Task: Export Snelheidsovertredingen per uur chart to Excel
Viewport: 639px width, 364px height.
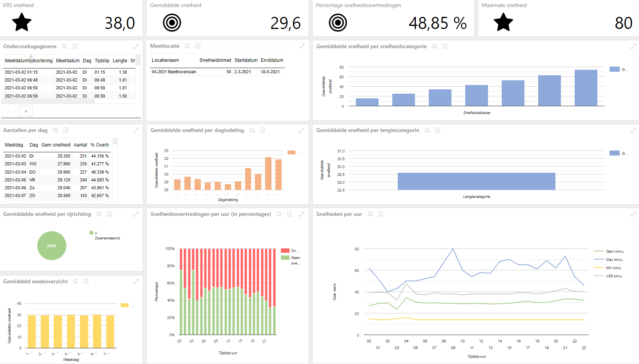Action: coord(289,214)
